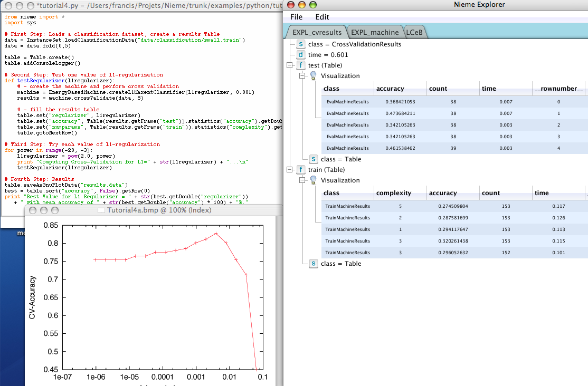The width and height of the screenshot is (588, 386).
Task: Click the lightbulb Visualization icon under train
Action: coord(313,180)
